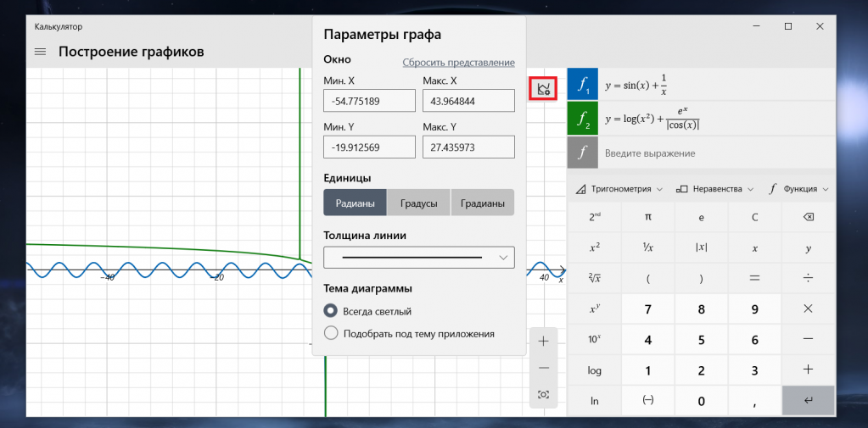This screenshot has height=428, width=868.
Task: Expand the Неравенства dropdown
Action: pyautogui.click(x=714, y=188)
